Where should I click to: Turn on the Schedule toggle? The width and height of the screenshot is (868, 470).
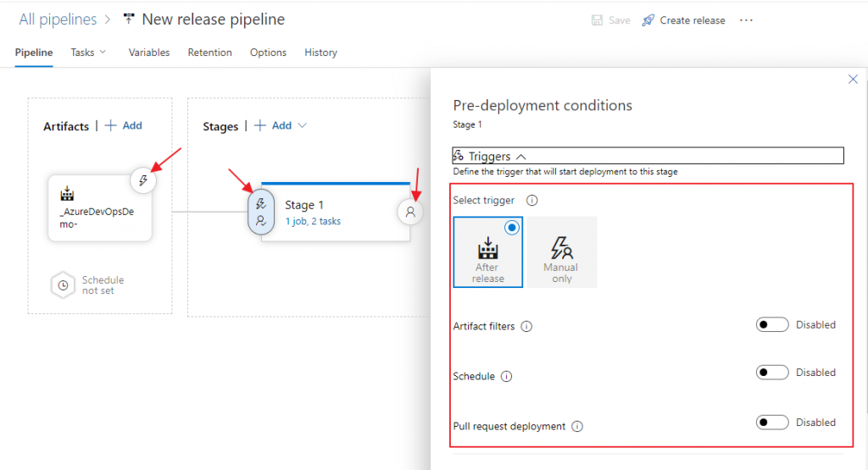click(772, 373)
